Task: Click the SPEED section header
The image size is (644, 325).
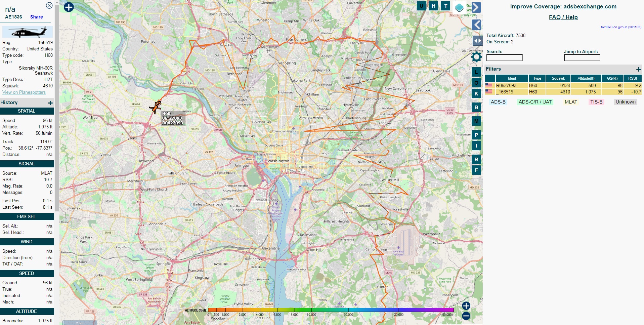Action: pos(27,273)
